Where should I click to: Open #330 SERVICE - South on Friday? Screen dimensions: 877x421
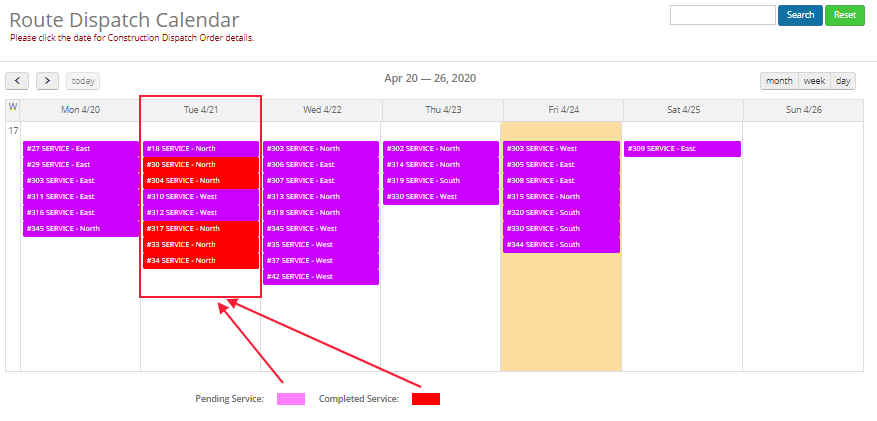coord(562,229)
